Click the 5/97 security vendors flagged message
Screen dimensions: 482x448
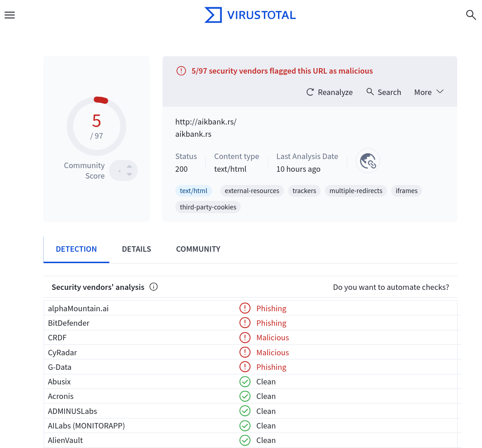point(282,71)
